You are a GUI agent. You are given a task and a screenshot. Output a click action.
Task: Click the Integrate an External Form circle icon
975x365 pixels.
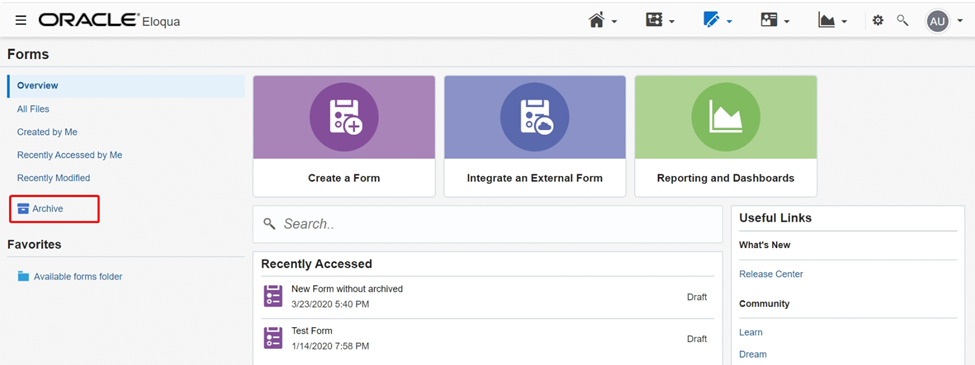point(535,117)
